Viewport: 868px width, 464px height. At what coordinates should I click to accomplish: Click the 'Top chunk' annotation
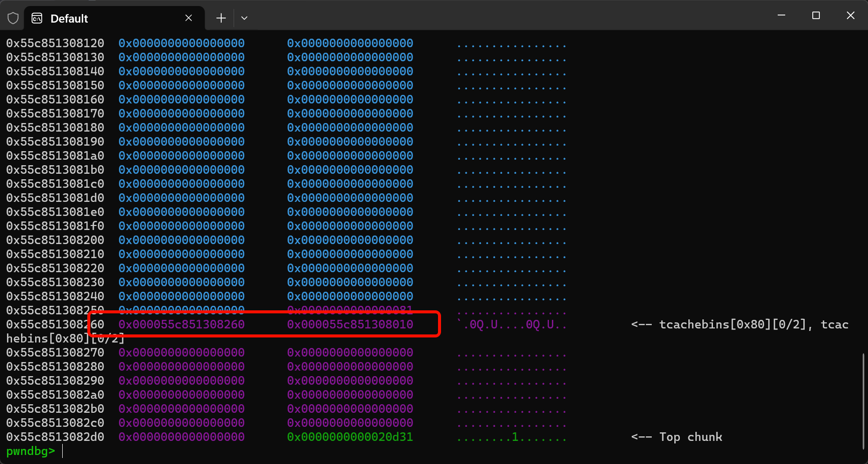tap(691, 437)
